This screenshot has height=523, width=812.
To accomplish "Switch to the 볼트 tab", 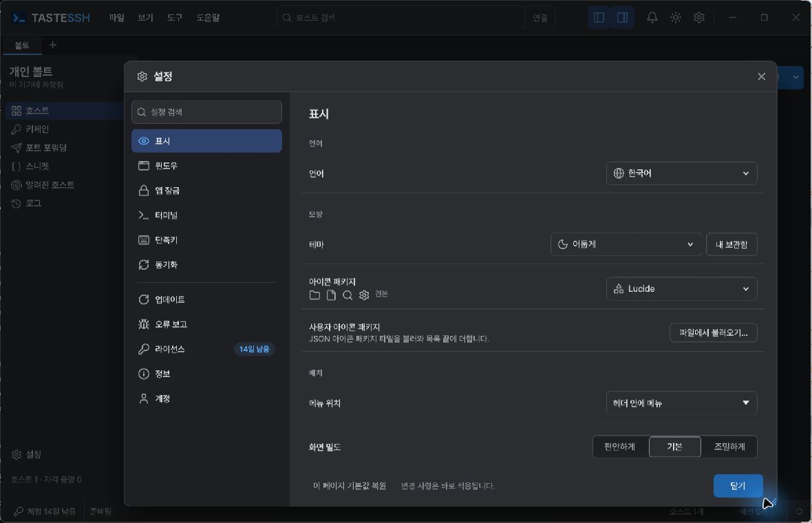I will click(22, 45).
